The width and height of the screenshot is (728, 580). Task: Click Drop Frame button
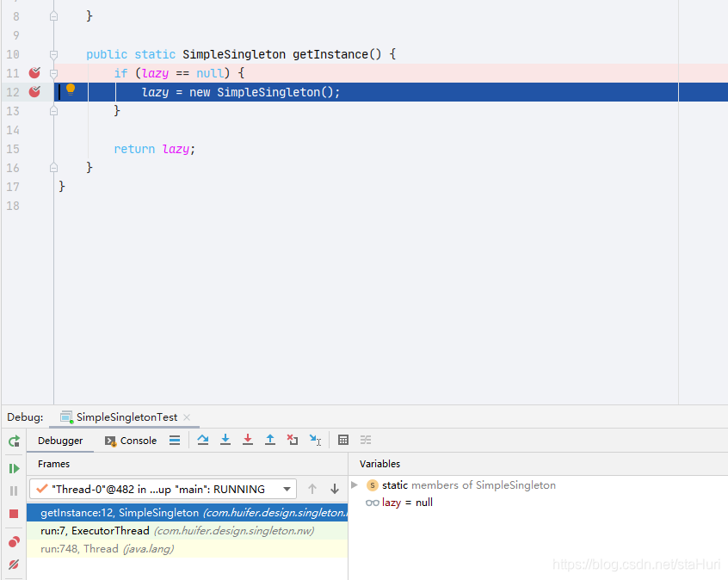point(293,440)
